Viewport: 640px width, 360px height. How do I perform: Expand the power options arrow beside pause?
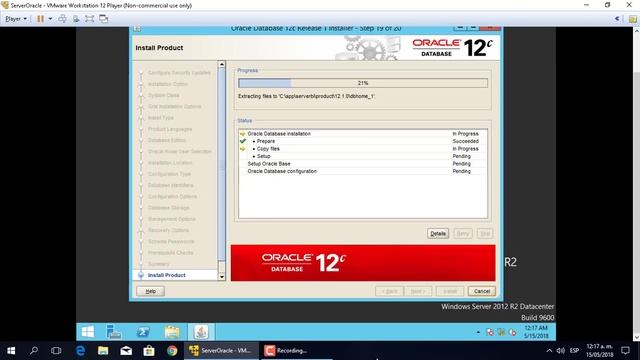tap(50, 19)
